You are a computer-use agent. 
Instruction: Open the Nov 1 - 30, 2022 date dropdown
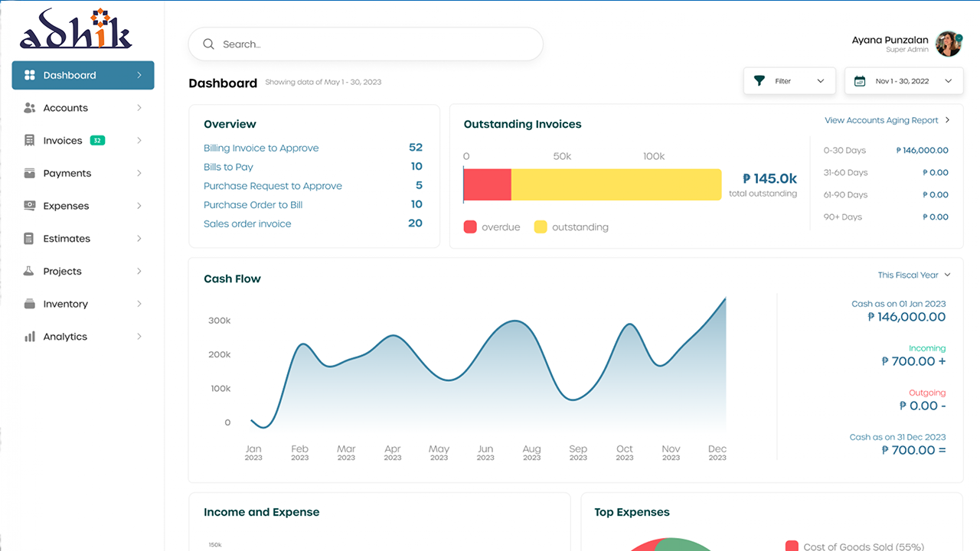coord(903,80)
